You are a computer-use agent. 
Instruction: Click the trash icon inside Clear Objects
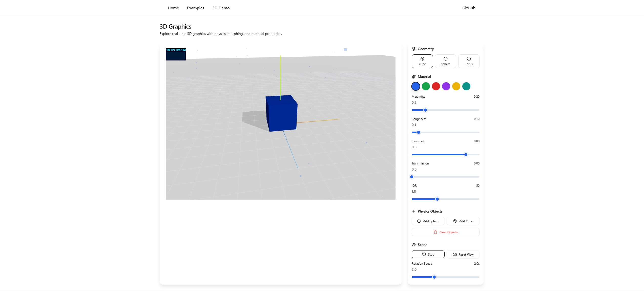pos(435,232)
